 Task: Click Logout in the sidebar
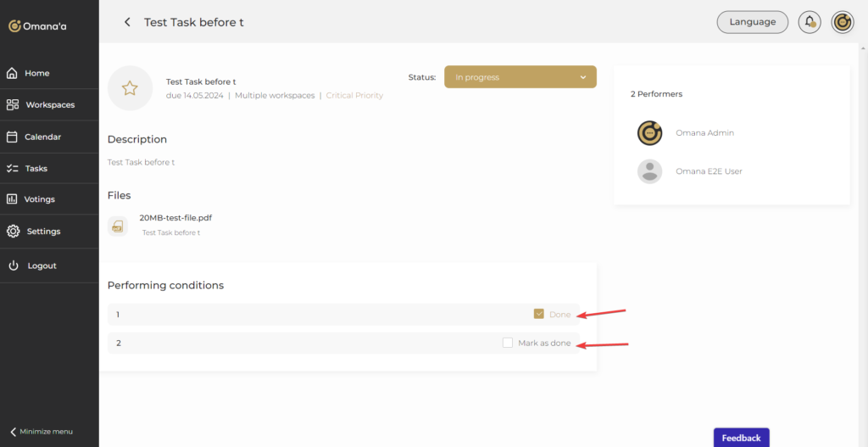[x=42, y=265]
